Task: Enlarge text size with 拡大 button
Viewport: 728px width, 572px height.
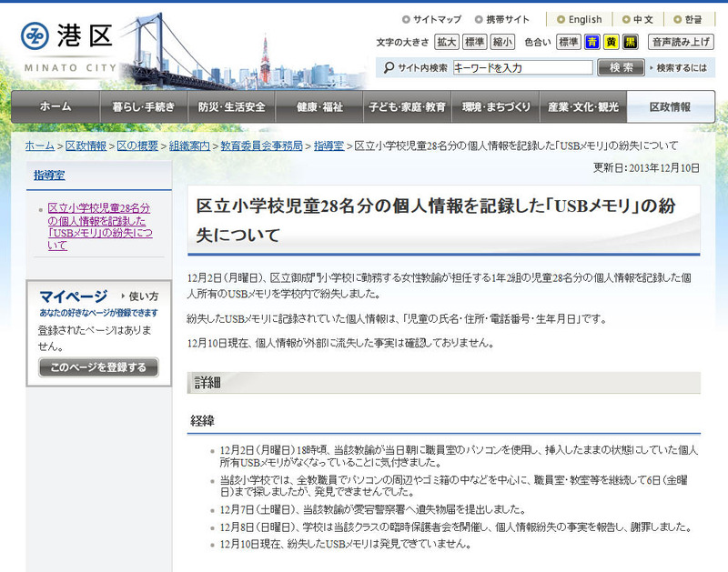Action: 446,42
